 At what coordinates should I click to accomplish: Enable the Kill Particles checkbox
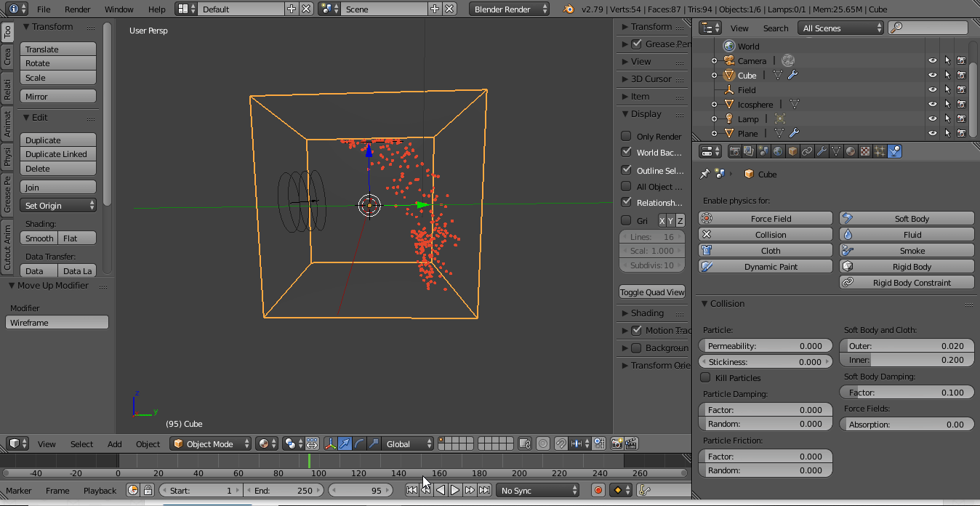point(704,377)
